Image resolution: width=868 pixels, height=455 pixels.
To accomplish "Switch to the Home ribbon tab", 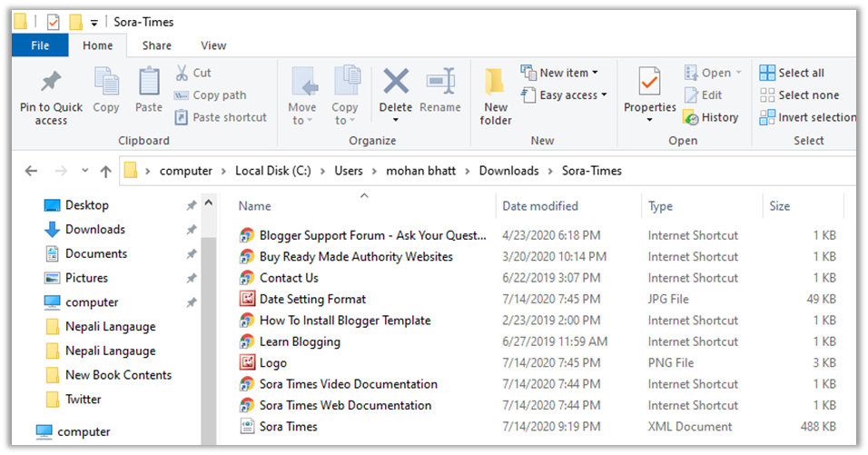I will (x=97, y=45).
